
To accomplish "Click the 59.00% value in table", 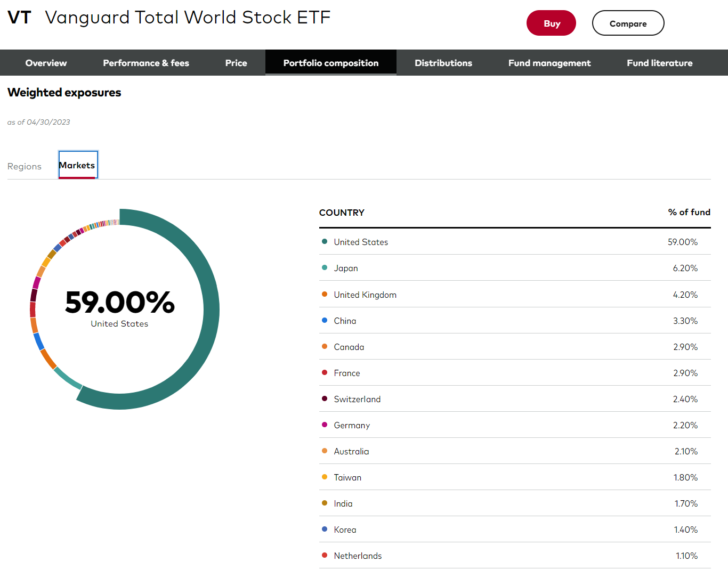I will (683, 242).
